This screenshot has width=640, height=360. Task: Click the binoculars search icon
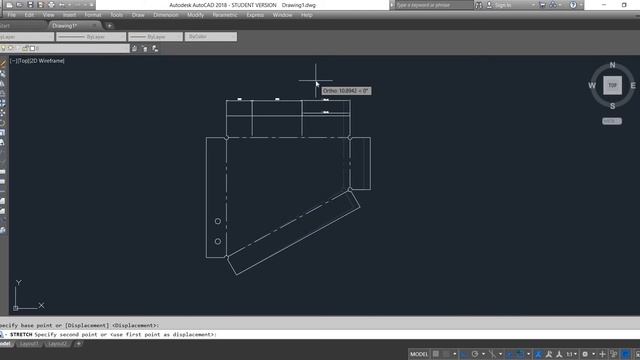coord(479,5)
